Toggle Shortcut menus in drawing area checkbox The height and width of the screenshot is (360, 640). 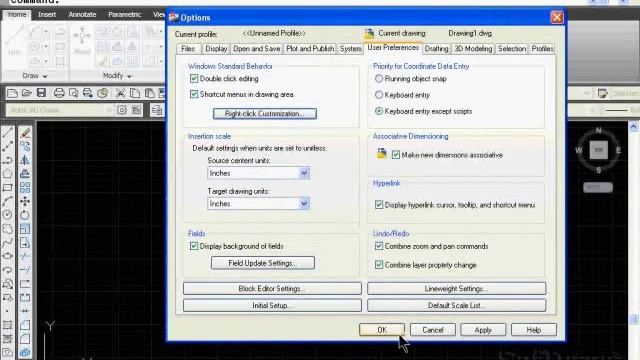194,94
